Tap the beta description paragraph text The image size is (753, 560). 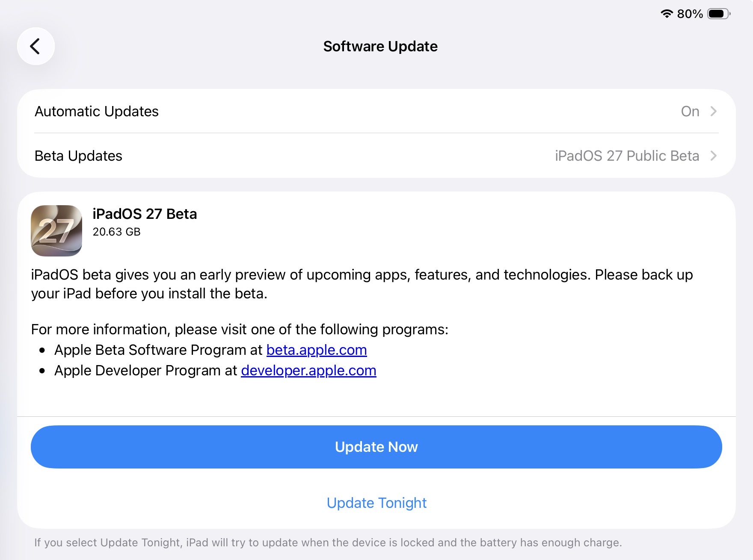[362, 284]
